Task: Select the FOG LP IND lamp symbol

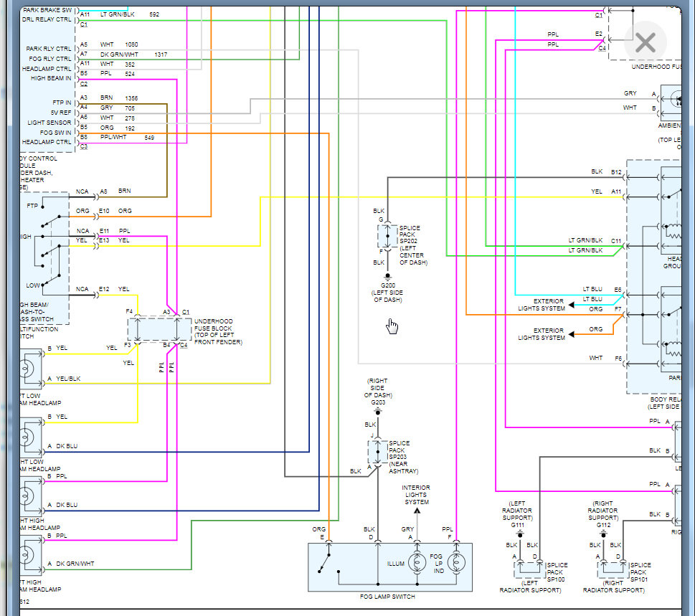Action: pos(456,563)
